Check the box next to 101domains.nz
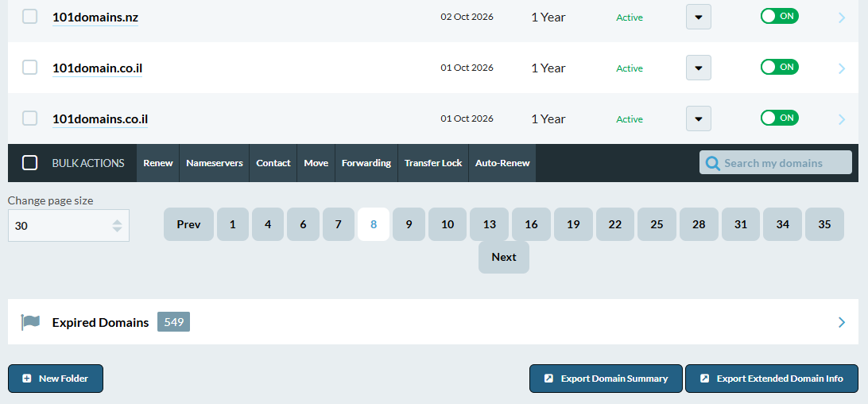The width and height of the screenshot is (868, 404). tap(29, 17)
